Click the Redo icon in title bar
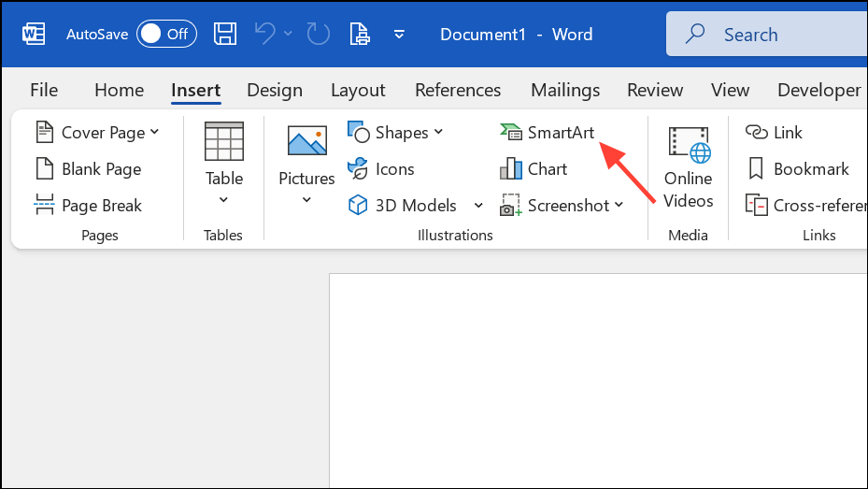The image size is (868, 489). [319, 35]
